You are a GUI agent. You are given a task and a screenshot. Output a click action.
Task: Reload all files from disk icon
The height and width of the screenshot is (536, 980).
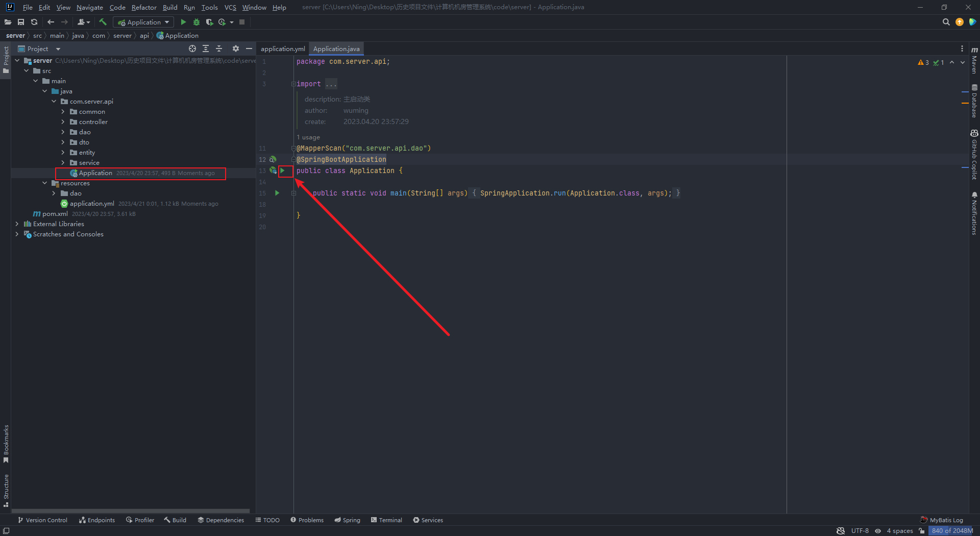coord(34,22)
